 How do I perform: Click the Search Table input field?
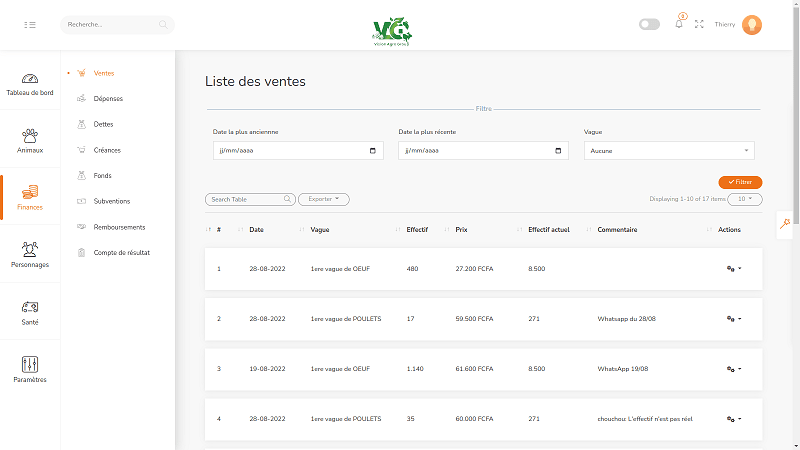point(249,200)
